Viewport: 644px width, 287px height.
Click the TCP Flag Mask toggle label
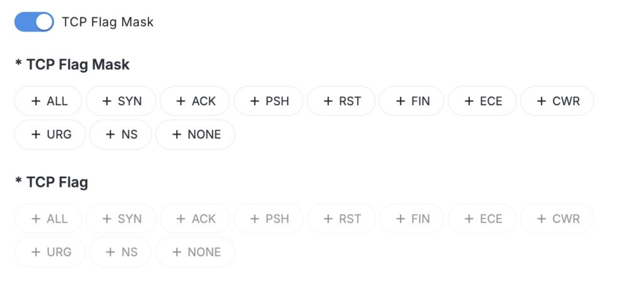pos(108,22)
